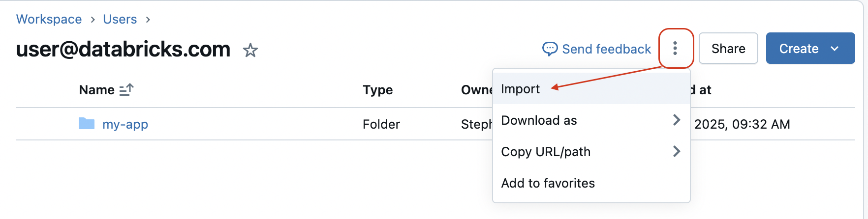Click the Send feedback speech bubble icon

(x=550, y=49)
